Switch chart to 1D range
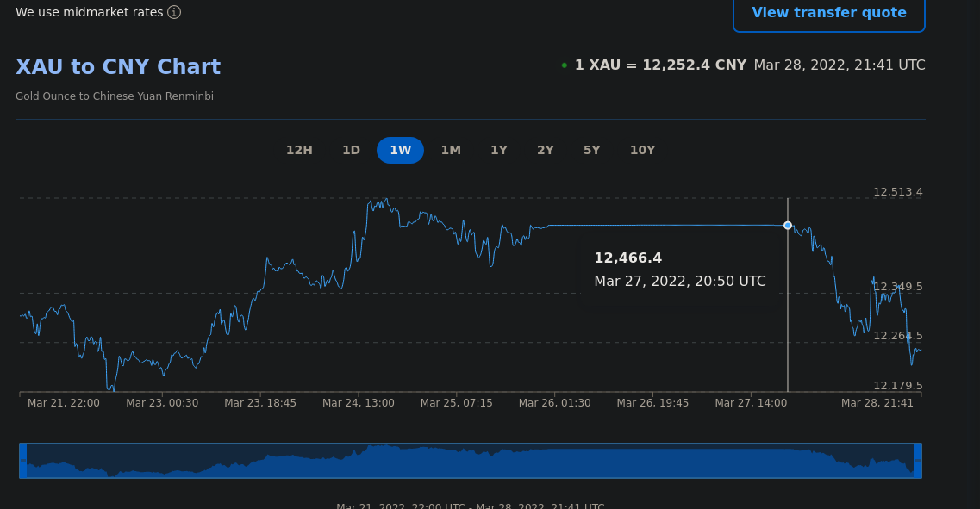980x509 pixels. pyautogui.click(x=351, y=150)
